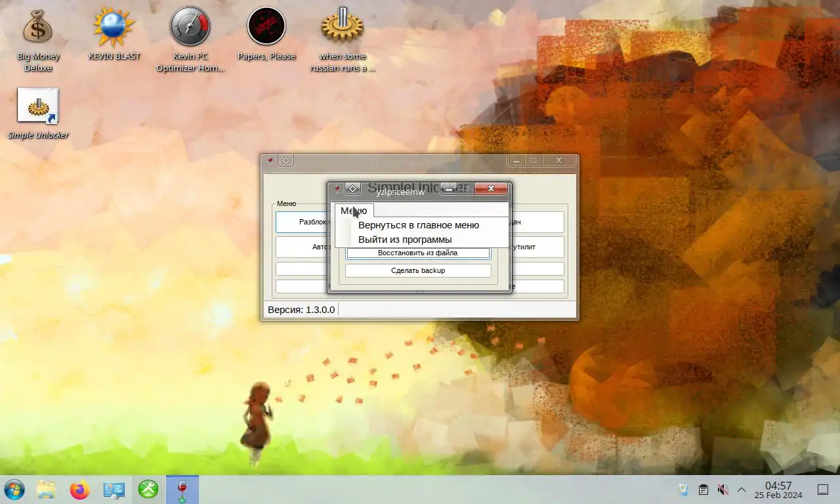Choose Вернуться в главное меню
Image resolution: width=840 pixels, height=504 pixels.
coord(419,225)
